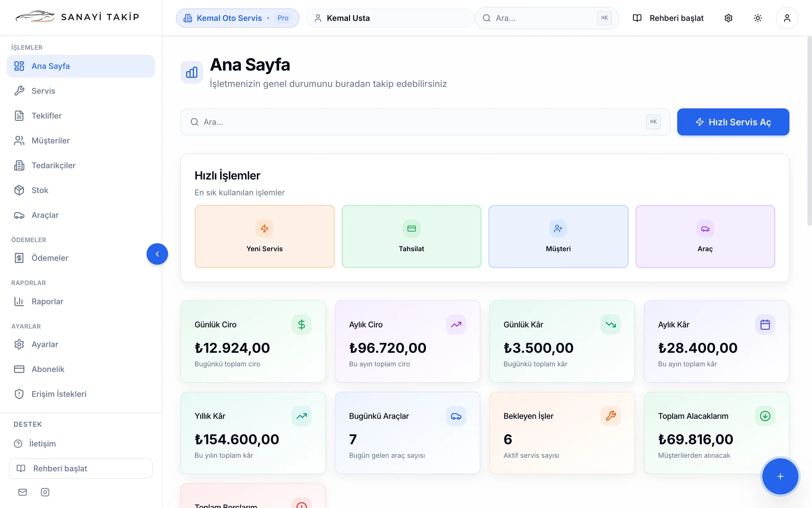Open Ödemeler in the sidebar
The width and height of the screenshot is (812, 508).
(81, 258)
